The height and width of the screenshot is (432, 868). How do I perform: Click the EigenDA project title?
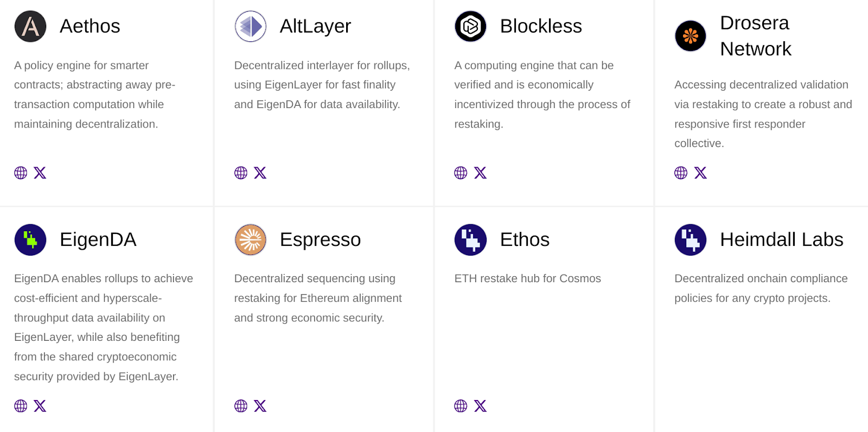(x=98, y=239)
